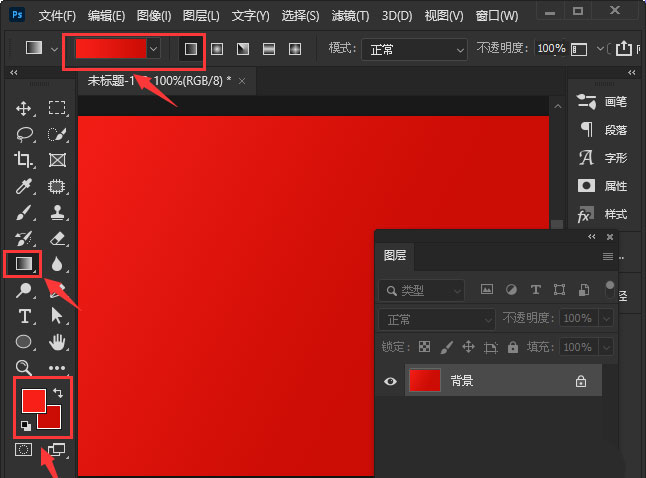
Task: Select the Ellipse shape tool
Action: (x=23, y=342)
